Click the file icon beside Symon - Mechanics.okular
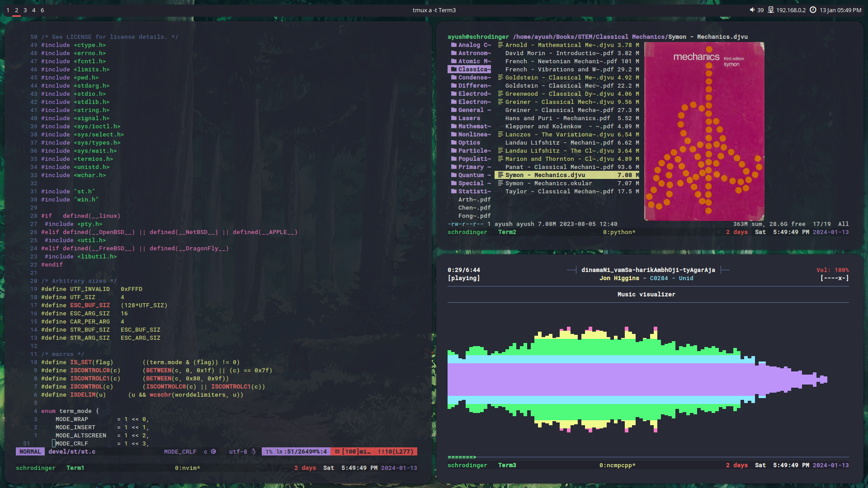Image resolution: width=868 pixels, height=488 pixels. tap(500, 183)
